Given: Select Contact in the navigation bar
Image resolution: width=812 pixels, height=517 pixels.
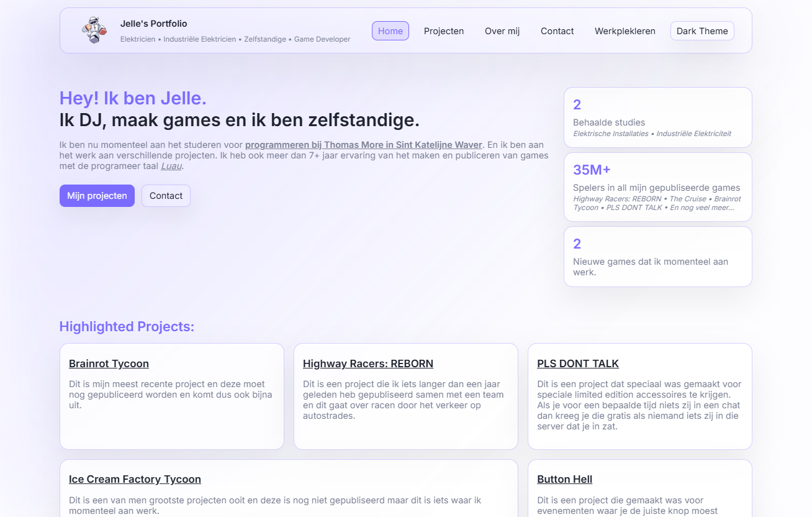Looking at the screenshot, I should (557, 30).
